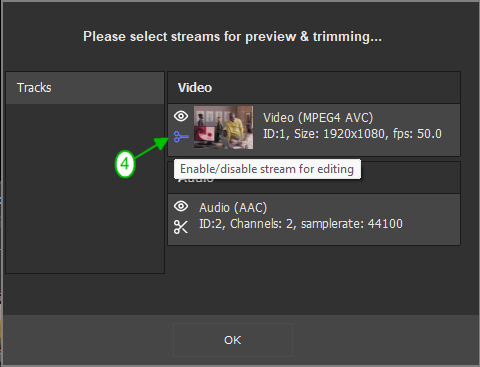The height and width of the screenshot is (367, 480).
Task: Click the green arrow pointing to the scissors
Action: click(x=151, y=148)
